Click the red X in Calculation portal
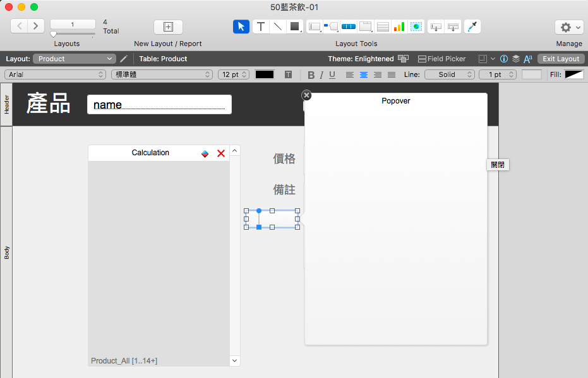Viewport: 588px width, 378px height. pos(221,153)
